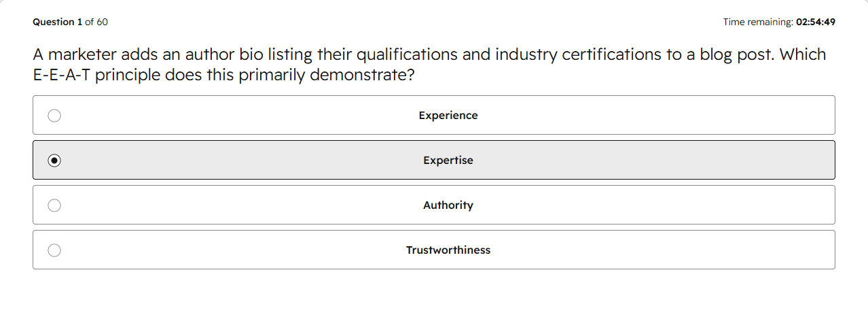Click the words "blog post" in question

(x=737, y=55)
